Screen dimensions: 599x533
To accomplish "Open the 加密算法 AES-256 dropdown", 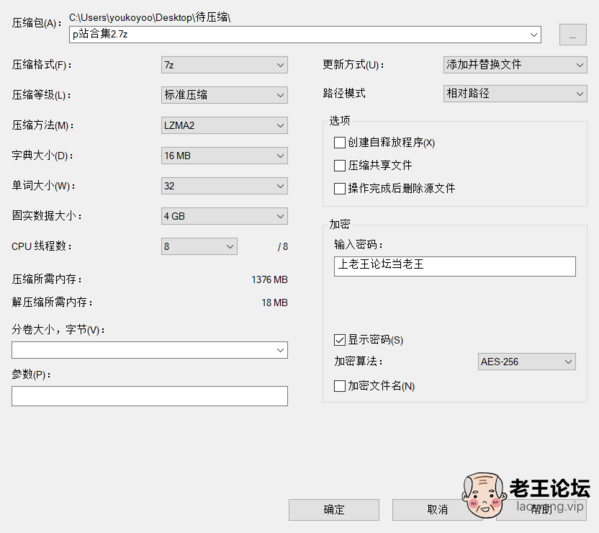I will click(x=527, y=361).
